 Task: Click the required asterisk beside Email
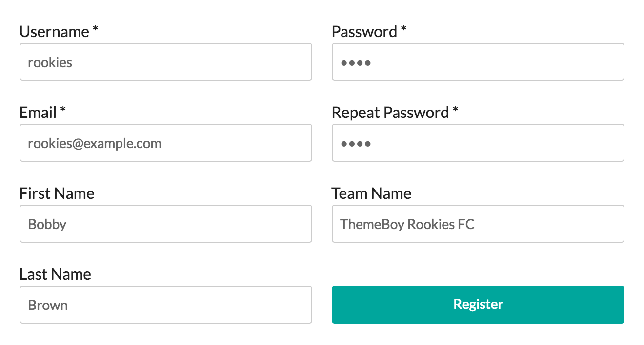[63, 111]
